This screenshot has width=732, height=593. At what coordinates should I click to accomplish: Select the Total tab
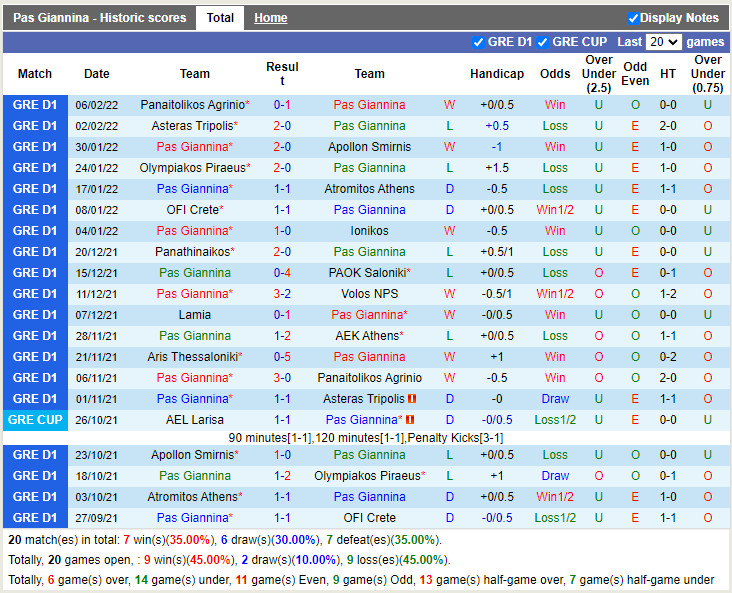tap(220, 18)
